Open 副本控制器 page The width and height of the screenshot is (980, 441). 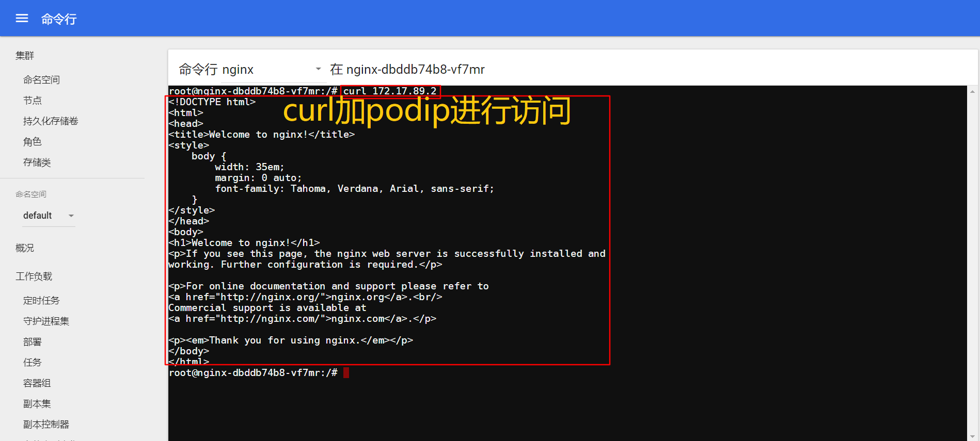tap(46, 424)
